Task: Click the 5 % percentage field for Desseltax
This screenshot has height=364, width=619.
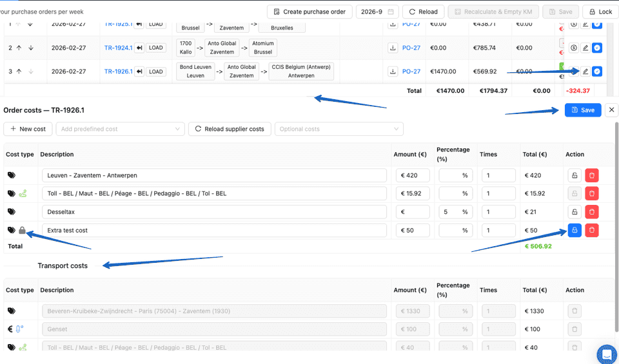Action: click(x=456, y=212)
